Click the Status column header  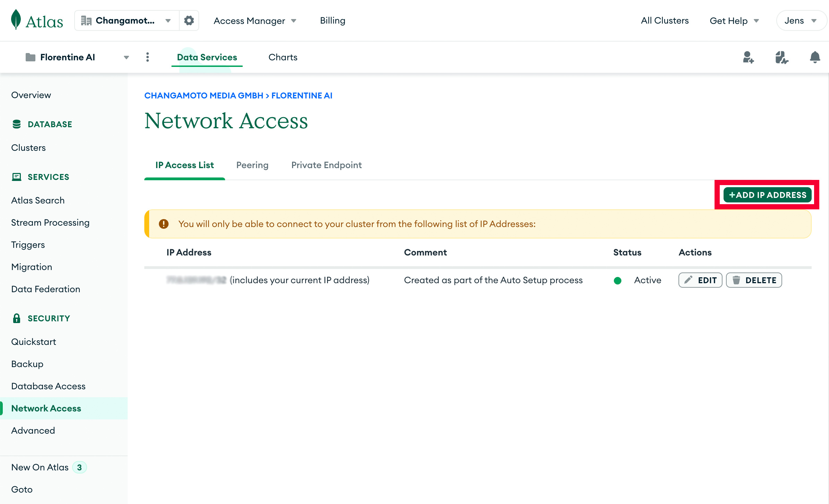coord(627,252)
